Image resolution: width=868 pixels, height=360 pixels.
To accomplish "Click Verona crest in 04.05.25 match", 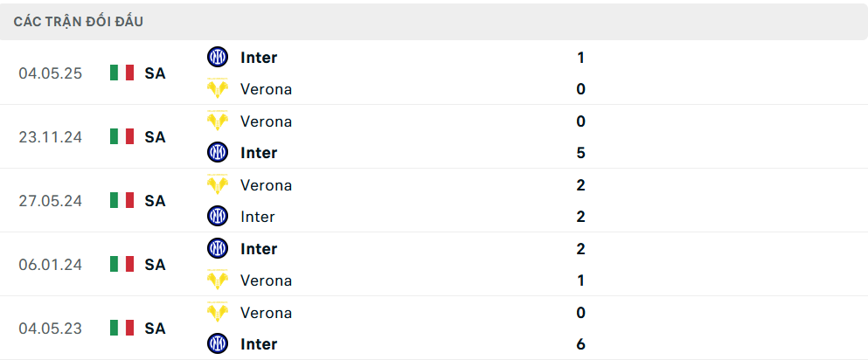I will point(217,89).
